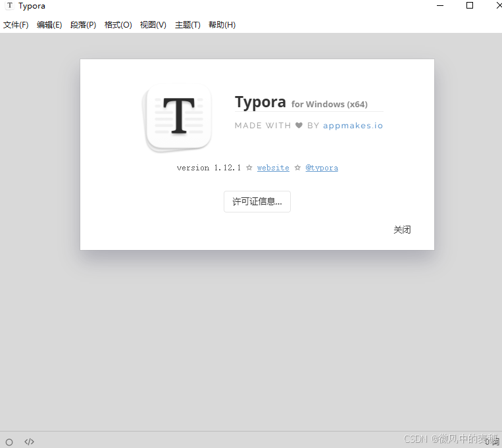The image size is (502, 448).
Task: Follow the appmakes.io link
Action: 353,126
